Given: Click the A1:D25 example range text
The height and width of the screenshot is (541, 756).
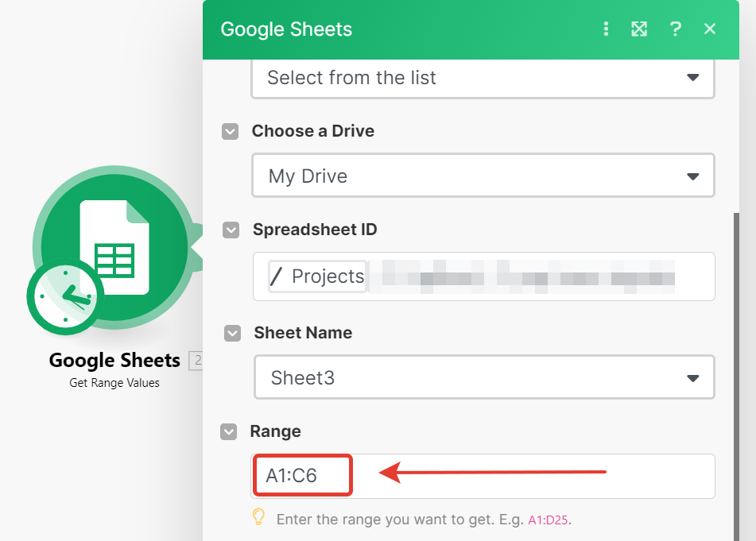Looking at the screenshot, I should coord(549,520).
